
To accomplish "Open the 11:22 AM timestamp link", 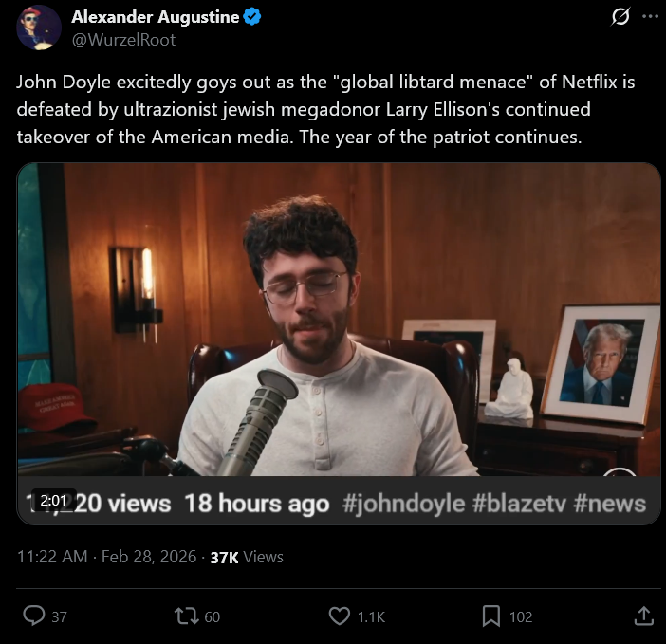I will click(x=52, y=557).
